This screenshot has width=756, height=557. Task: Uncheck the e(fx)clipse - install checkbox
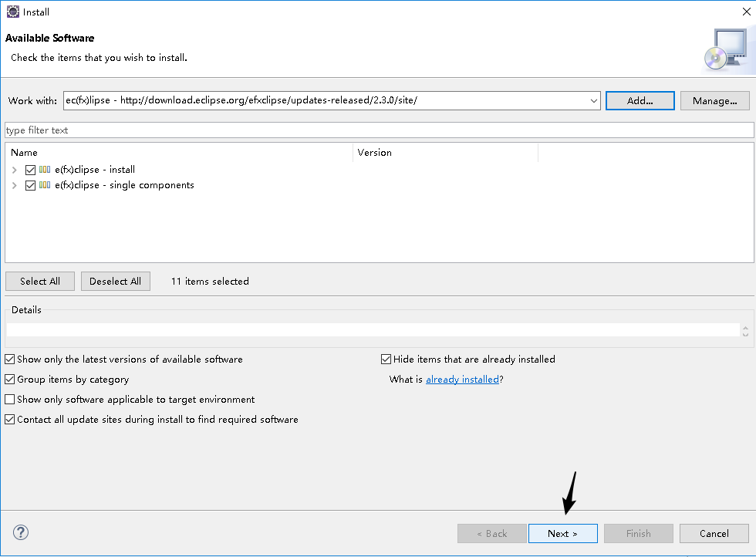[30, 170]
